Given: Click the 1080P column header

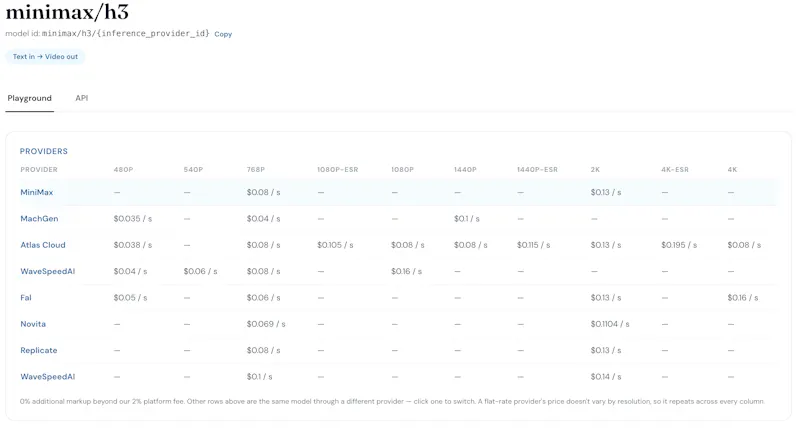Looking at the screenshot, I should [x=403, y=170].
